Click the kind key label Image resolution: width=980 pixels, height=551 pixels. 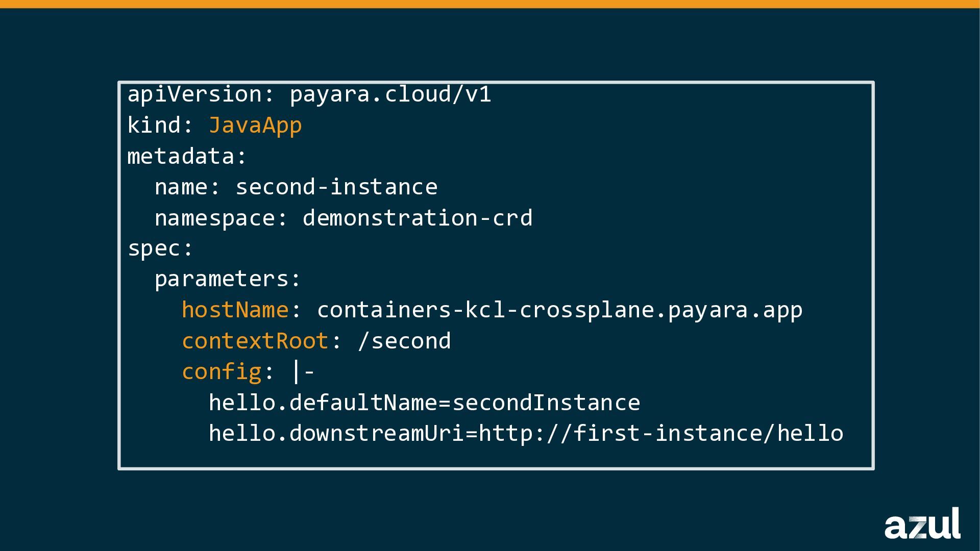click(154, 126)
